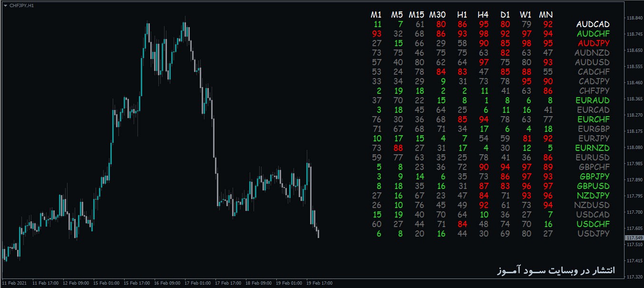This screenshot has width=644, height=288.
Task: Select the MN timeframe column header
Action: 546,15
